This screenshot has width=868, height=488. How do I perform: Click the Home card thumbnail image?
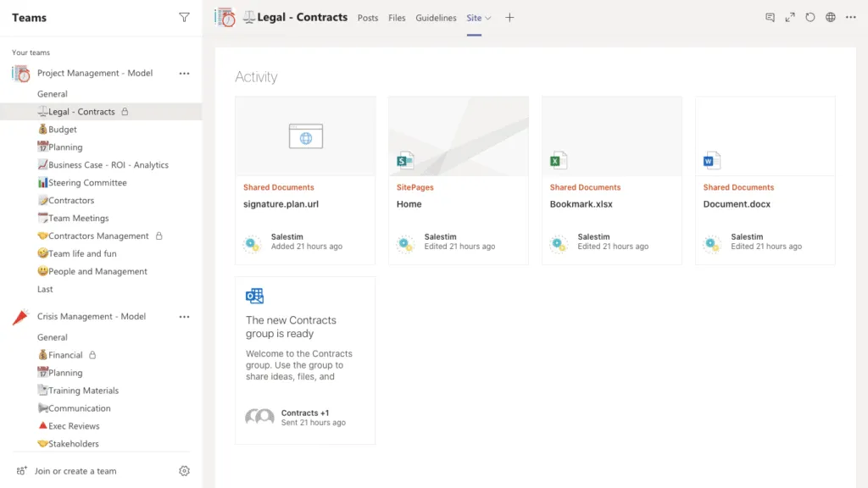459,136
